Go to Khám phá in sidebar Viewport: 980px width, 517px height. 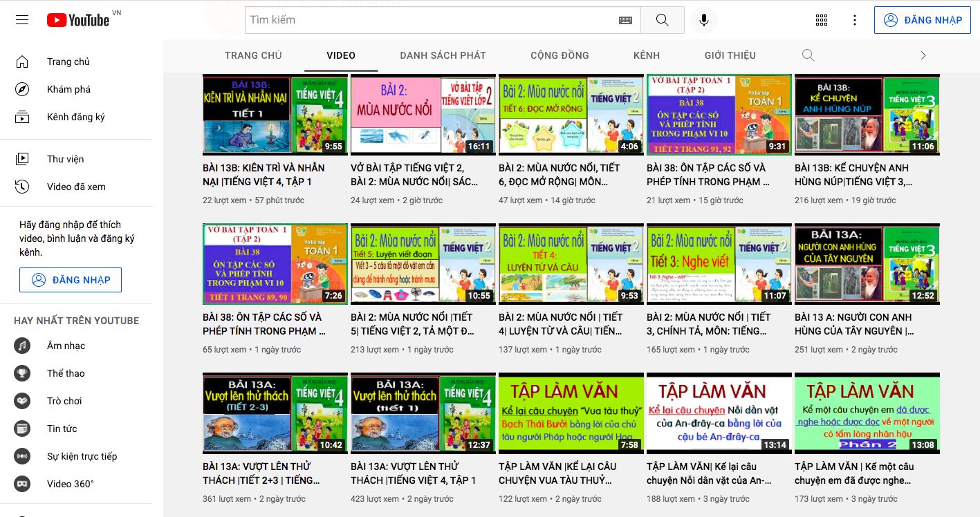68,89
